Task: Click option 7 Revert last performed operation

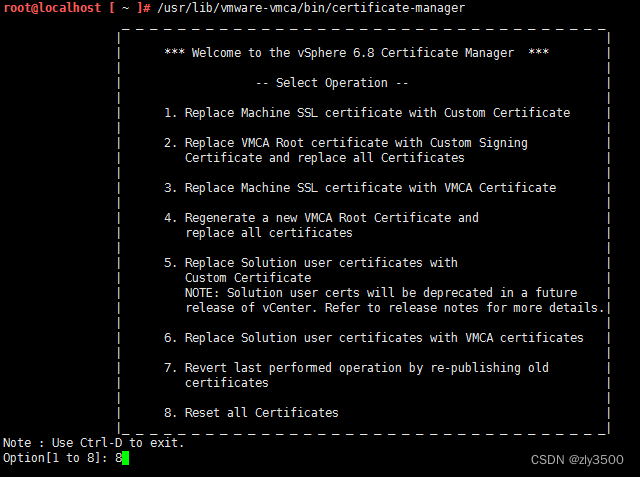Action: (x=356, y=368)
